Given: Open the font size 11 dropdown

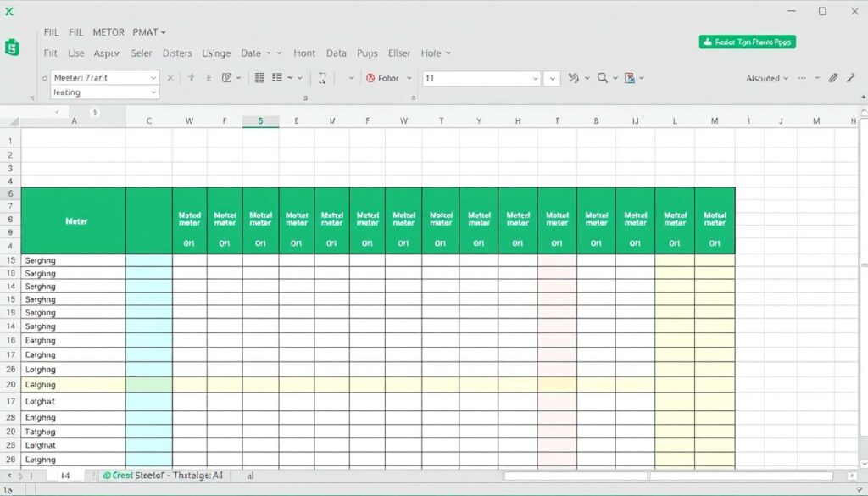Looking at the screenshot, I should (x=536, y=79).
